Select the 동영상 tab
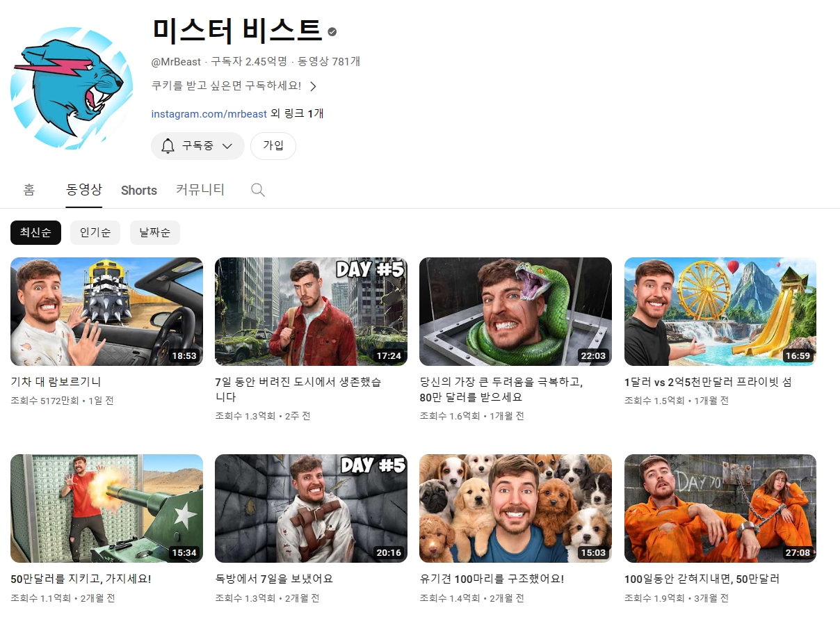This screenshot has width=840, height=617. click(84, 190)
